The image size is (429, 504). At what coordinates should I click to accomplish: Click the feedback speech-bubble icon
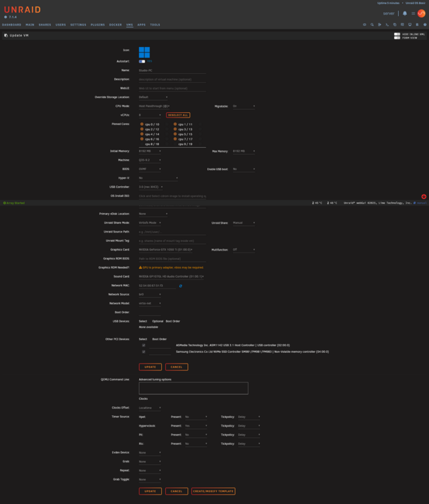pyautogui.click(x=402, y=25)
